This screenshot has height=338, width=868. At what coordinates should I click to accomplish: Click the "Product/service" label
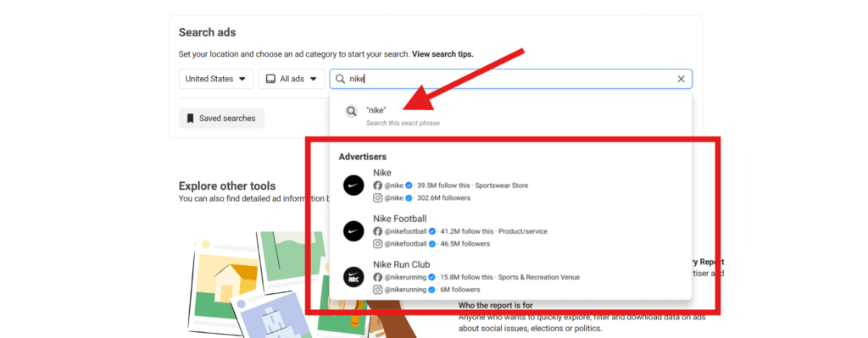point(522,231)
